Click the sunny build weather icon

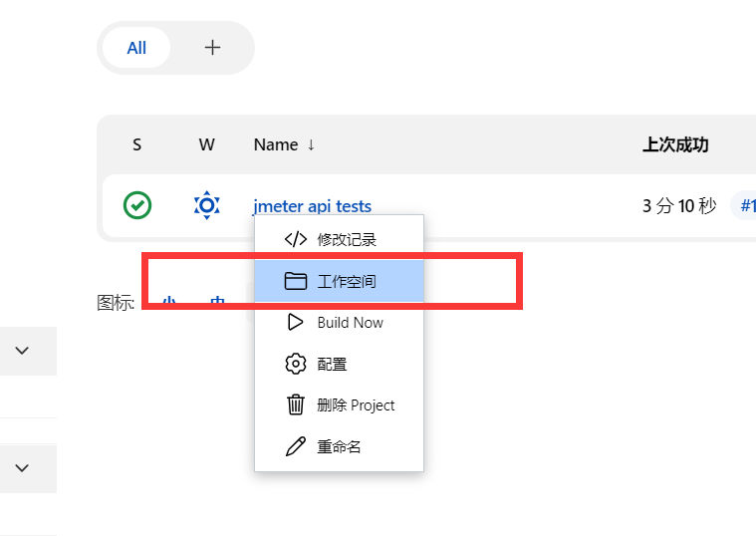(x=206, y=206)
